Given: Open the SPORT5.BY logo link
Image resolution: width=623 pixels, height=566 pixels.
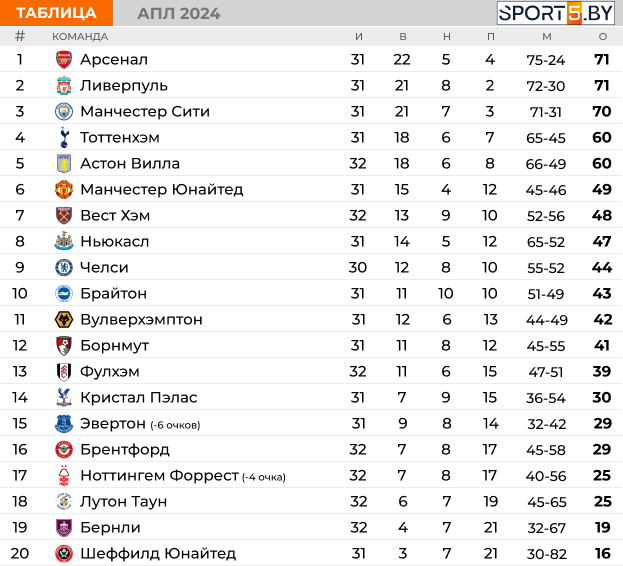Looking at the screenshot, I should [555, 13].
